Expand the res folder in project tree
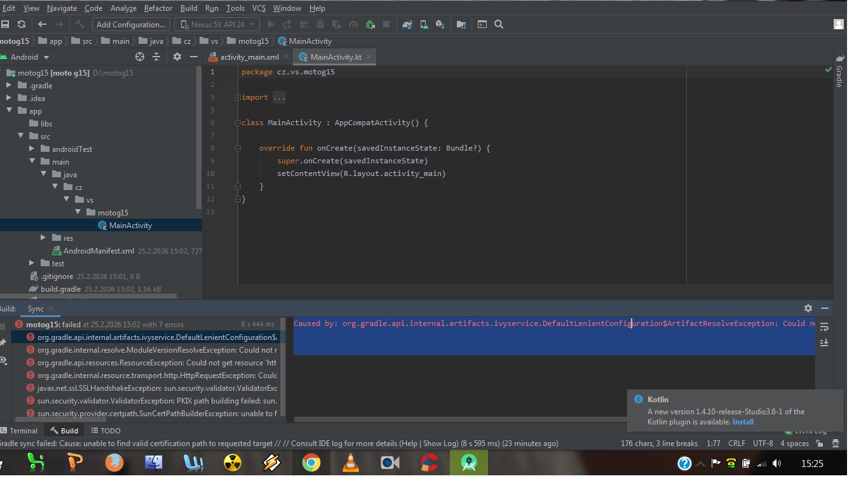The height and width of the screenshot is (488, 868). tap(43, 238)
